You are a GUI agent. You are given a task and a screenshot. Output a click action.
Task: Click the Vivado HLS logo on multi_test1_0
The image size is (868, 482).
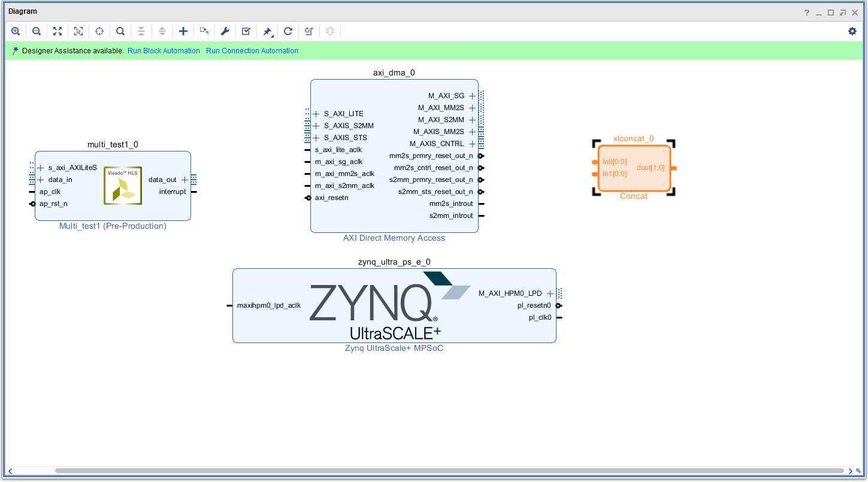pyautogui.click(x=123, y=186)
